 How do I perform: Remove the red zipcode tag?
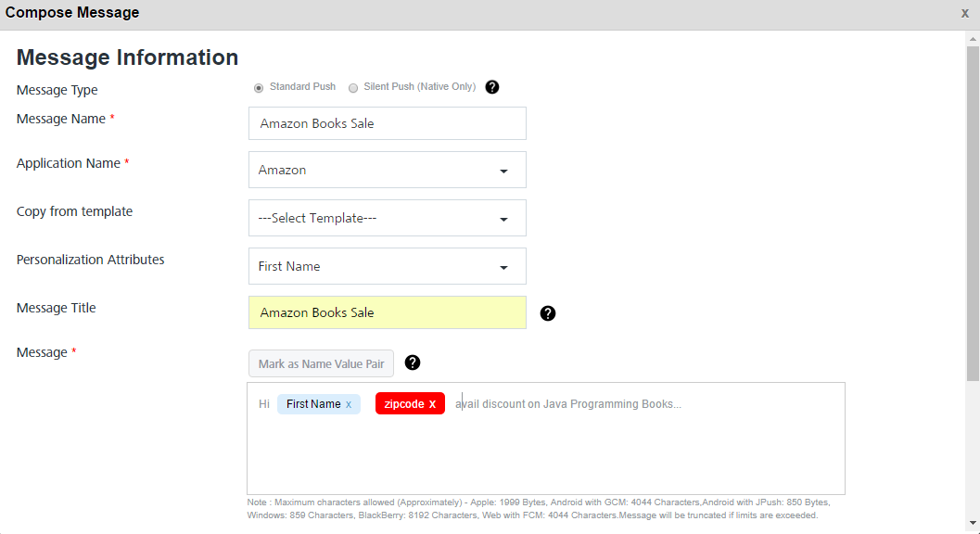click(x=432, y=404)
